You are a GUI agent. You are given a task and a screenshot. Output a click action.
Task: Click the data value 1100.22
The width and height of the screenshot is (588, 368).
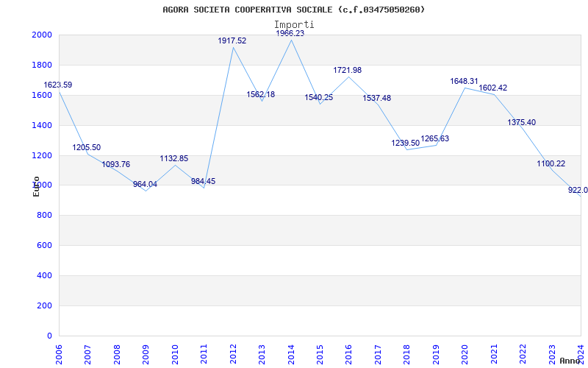[551, 163]
